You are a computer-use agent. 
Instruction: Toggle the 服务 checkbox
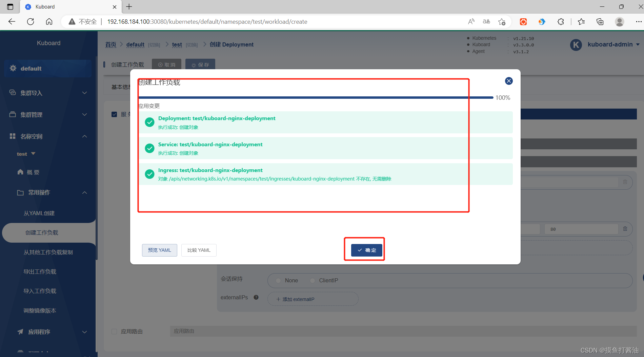[114, 114]
